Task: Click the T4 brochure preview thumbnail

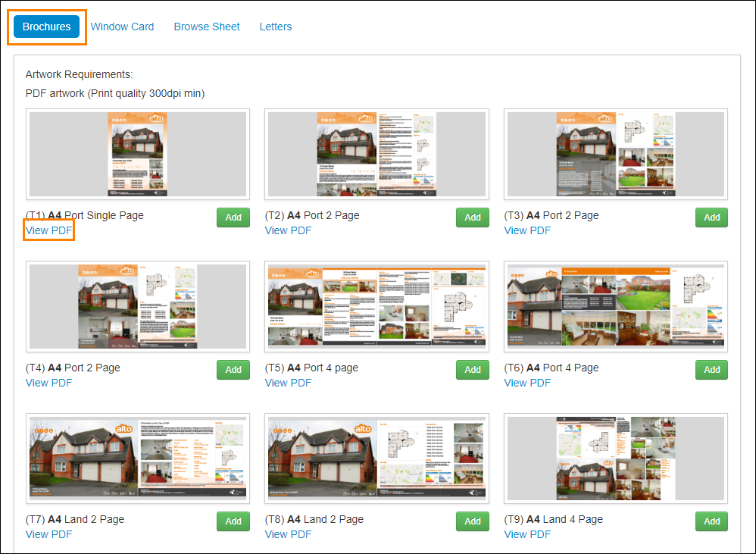Action: [138, 307]
